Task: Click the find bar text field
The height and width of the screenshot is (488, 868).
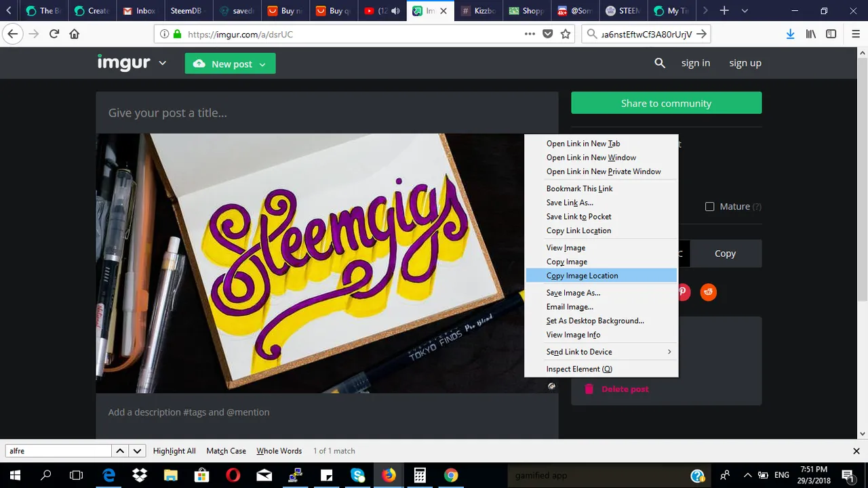Action: tap(58, 451)
